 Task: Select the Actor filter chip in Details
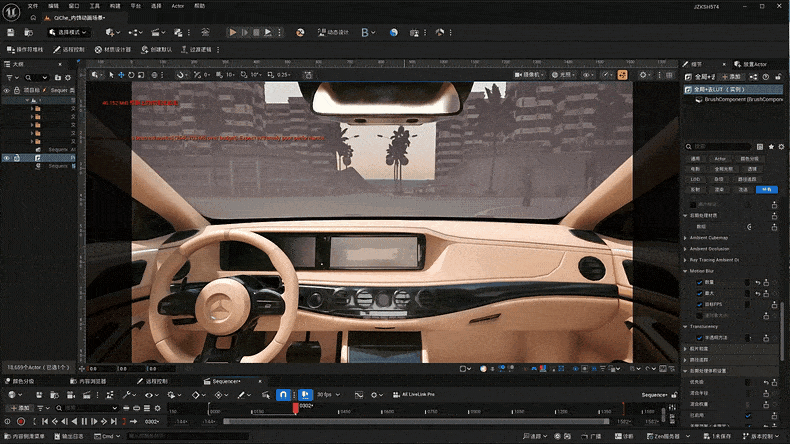[720, 159]
